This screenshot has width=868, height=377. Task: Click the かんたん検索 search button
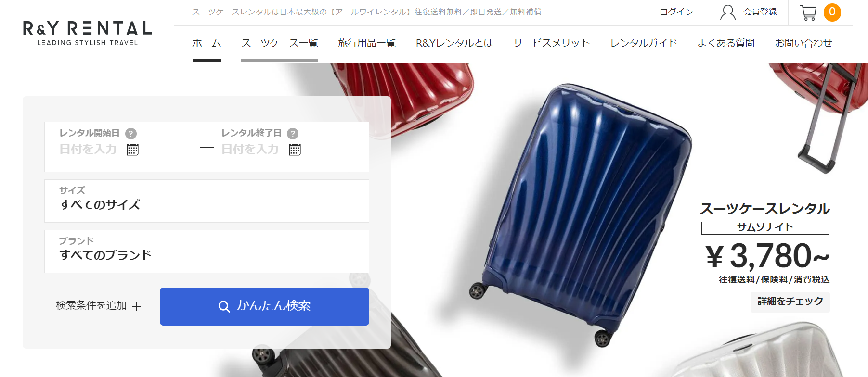tap(264, 306)
